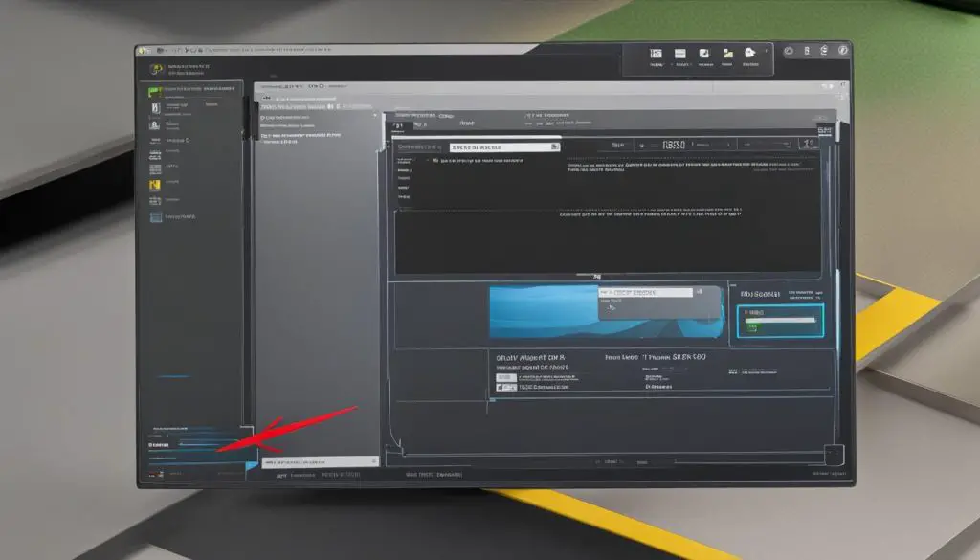Click the first icon in the top toolbar group
Screen dimensions: 980x560
click(x=656, y=55)
